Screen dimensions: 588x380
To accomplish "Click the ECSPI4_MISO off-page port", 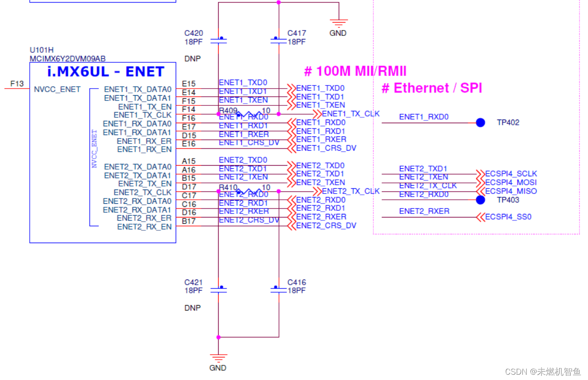I will 506,191.
